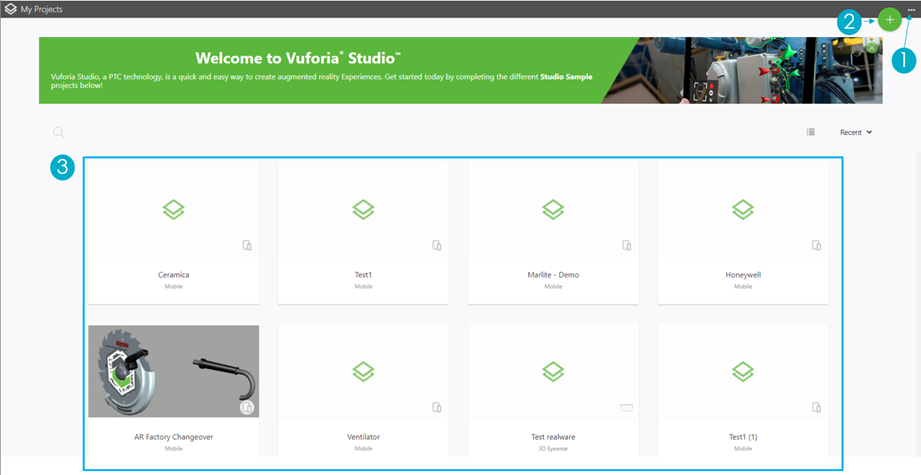Open the Ventilator project layers icon
The image size is (921, 475).
363,372
